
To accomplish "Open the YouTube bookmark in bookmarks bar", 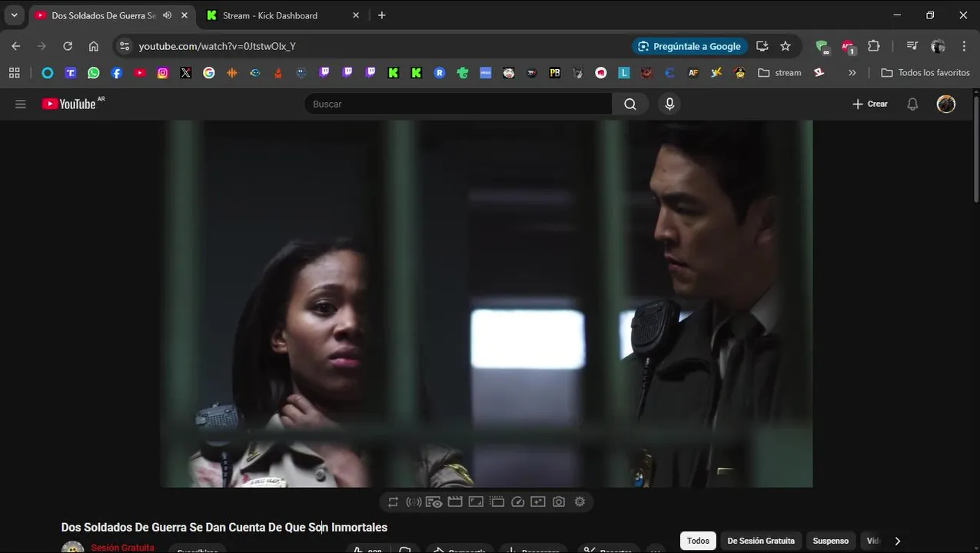I will point(140,73).
